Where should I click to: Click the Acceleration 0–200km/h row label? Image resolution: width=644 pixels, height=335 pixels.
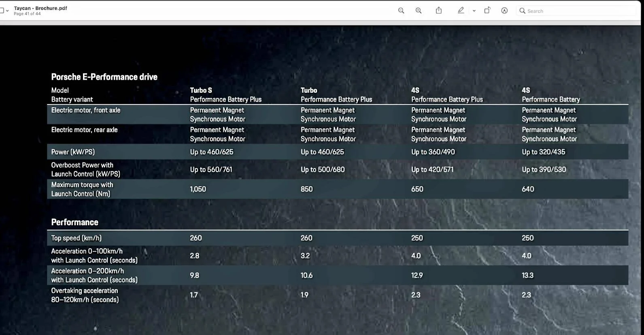click(x=94, y=275)
